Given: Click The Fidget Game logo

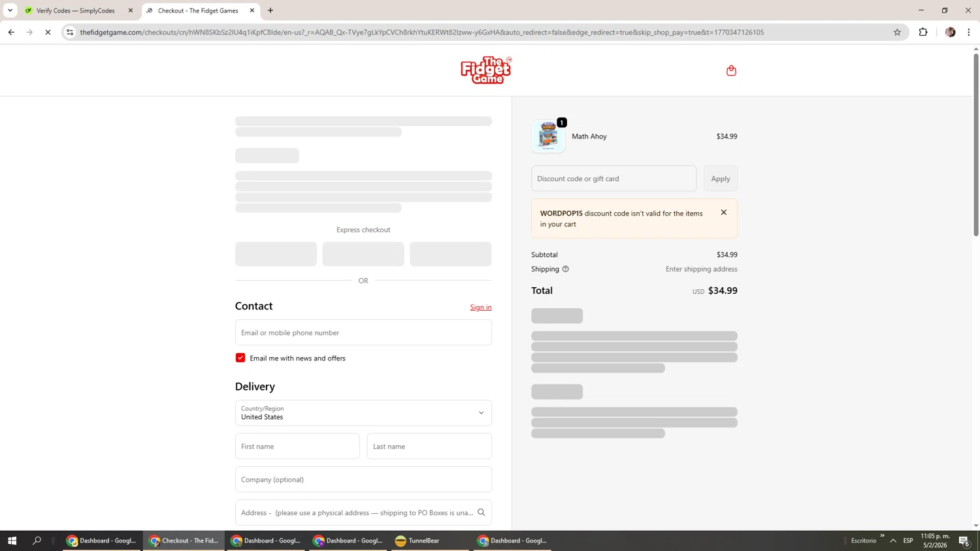Looking at the screenshot, I should [x=486, y=70].
